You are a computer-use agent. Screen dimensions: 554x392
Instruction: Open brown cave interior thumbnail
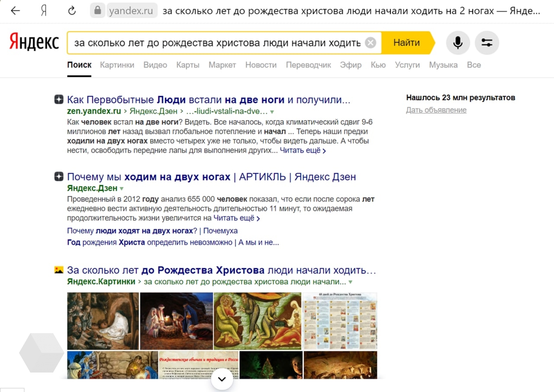click(x=340, y=365)
